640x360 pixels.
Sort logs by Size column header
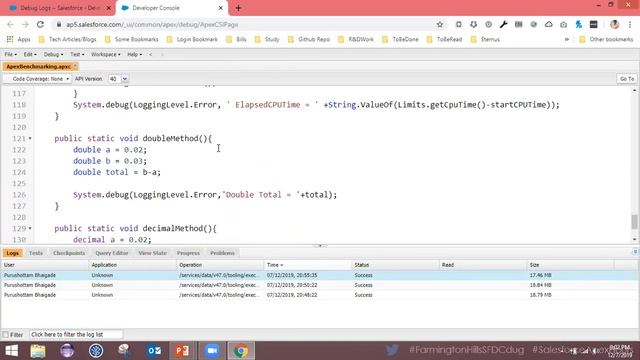pyautogui.click(x=570, y=265)
